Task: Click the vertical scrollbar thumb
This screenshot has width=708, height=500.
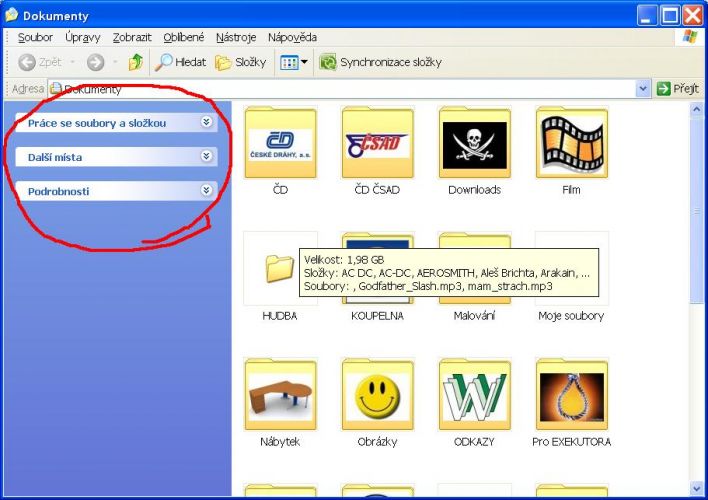Action: point(696,210)
